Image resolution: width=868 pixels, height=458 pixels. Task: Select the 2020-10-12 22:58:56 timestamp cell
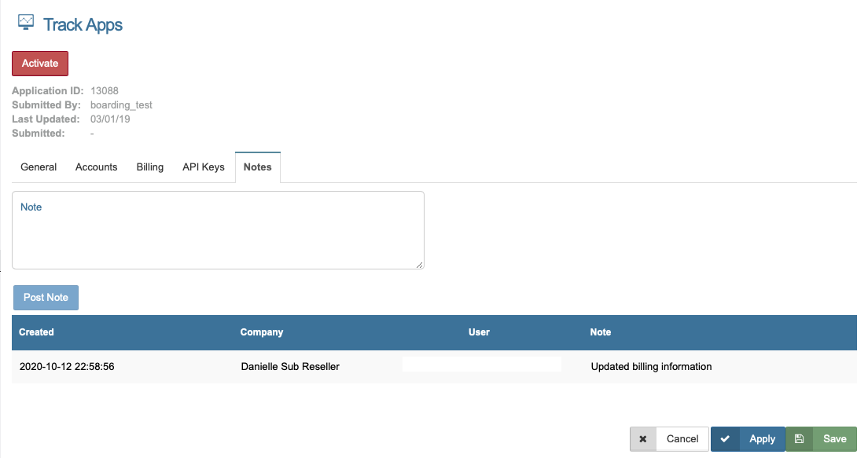pyautogui.click(x=67, y=367)
